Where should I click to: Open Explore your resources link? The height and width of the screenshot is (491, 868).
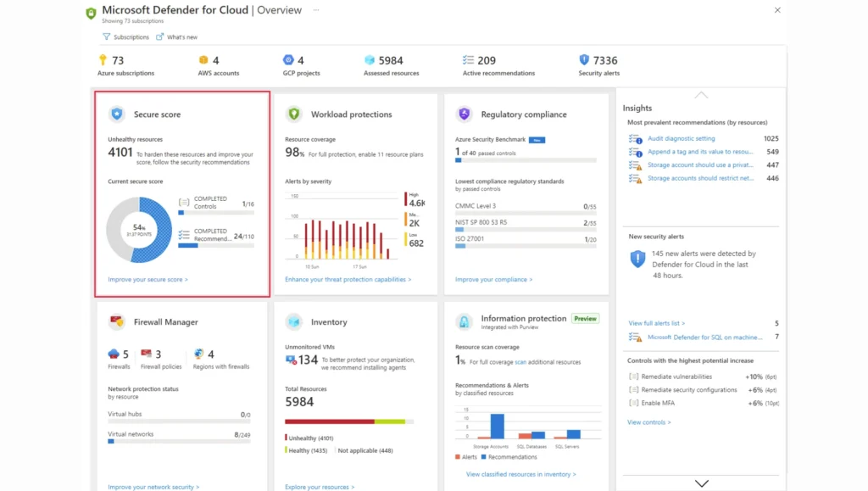(x=320, y=487)
